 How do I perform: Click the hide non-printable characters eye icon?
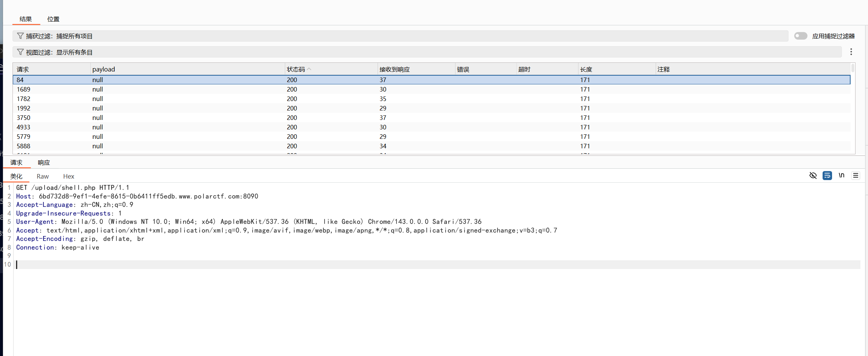coord(813,176)
